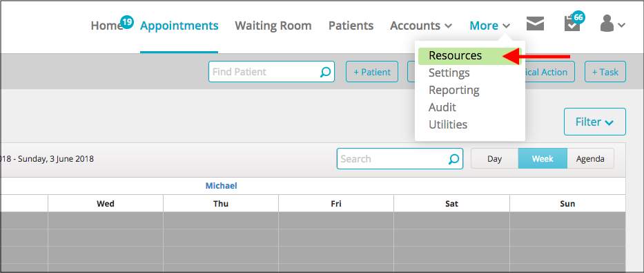Image resolution: width=644 pixels, height=273 pixels.
Task: Click the + Patient button
Action: [372, 72]
